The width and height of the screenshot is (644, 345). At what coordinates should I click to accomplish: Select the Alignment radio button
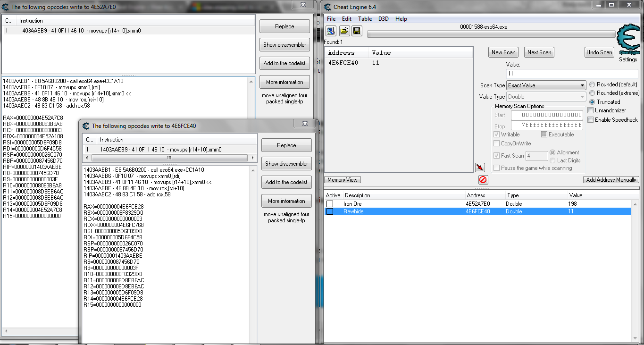pos(552,152)
